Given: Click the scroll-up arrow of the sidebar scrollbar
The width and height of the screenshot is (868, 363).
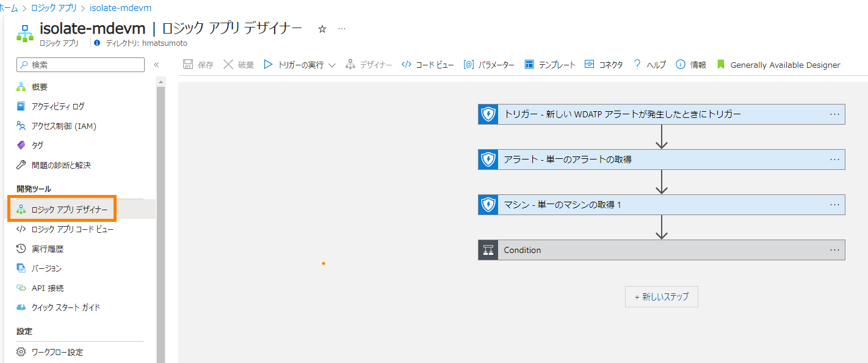Looking at the screenshot, I should point(161,81).
